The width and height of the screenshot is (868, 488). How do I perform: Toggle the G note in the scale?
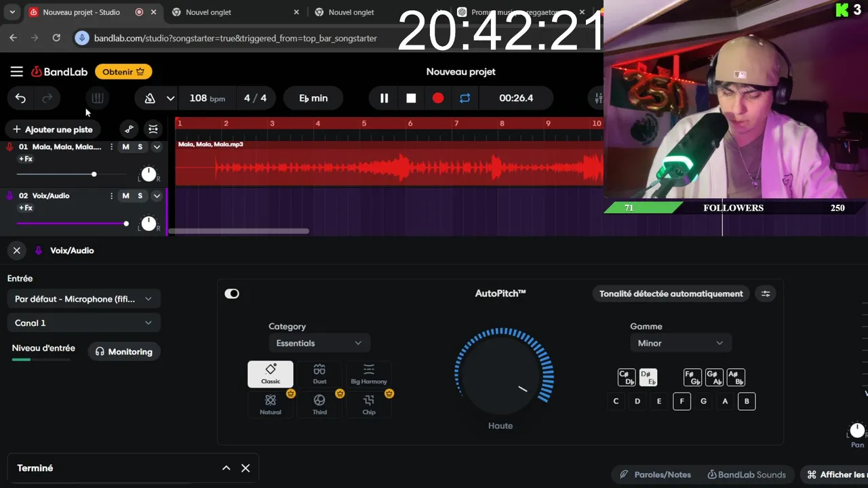pos(703,401)
